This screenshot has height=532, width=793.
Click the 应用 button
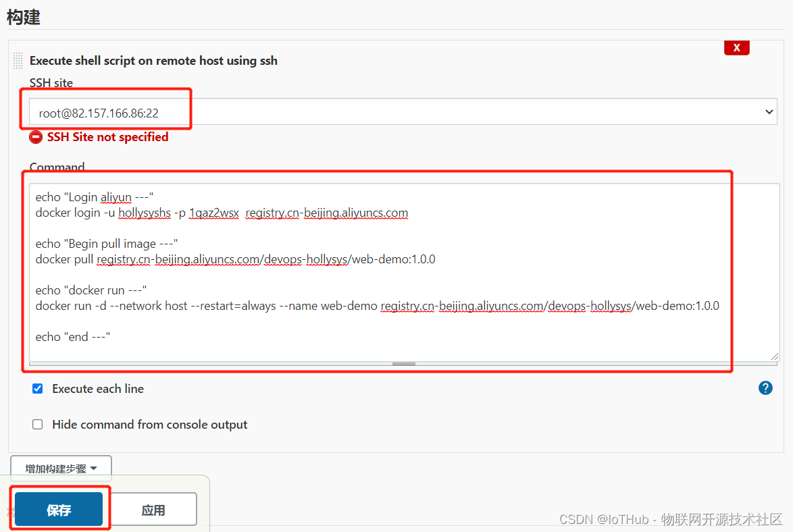pos(153,510)
